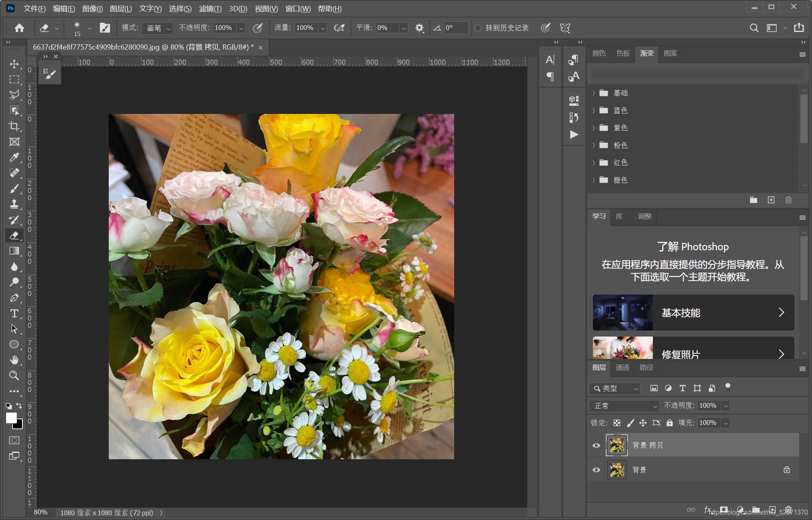Select the Object Selection tool
Viewport: 812px width, 520px height.
pyautogui.click(x=14, y=110)
